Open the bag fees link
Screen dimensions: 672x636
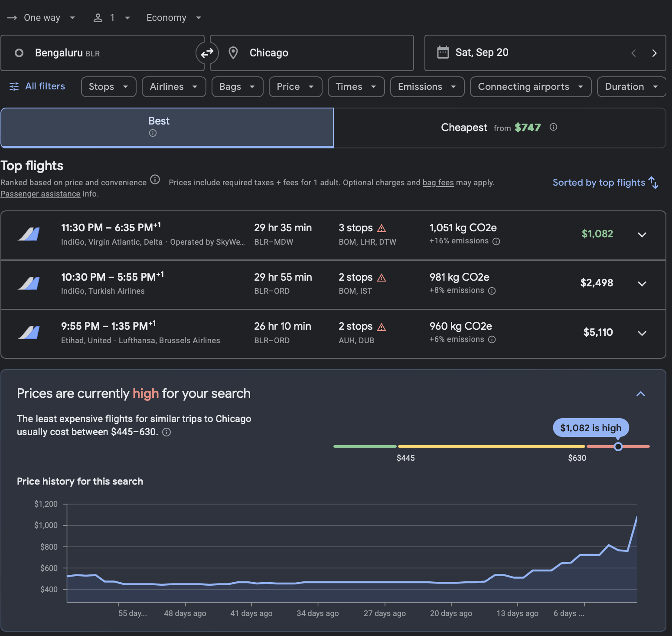pos(438,183)
